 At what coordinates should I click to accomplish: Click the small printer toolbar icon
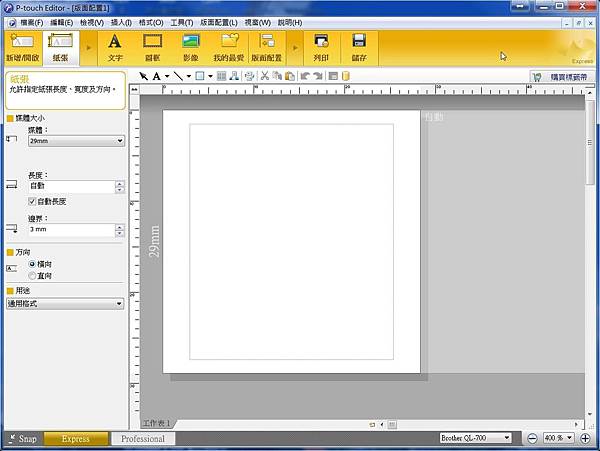tap(249, 76)
